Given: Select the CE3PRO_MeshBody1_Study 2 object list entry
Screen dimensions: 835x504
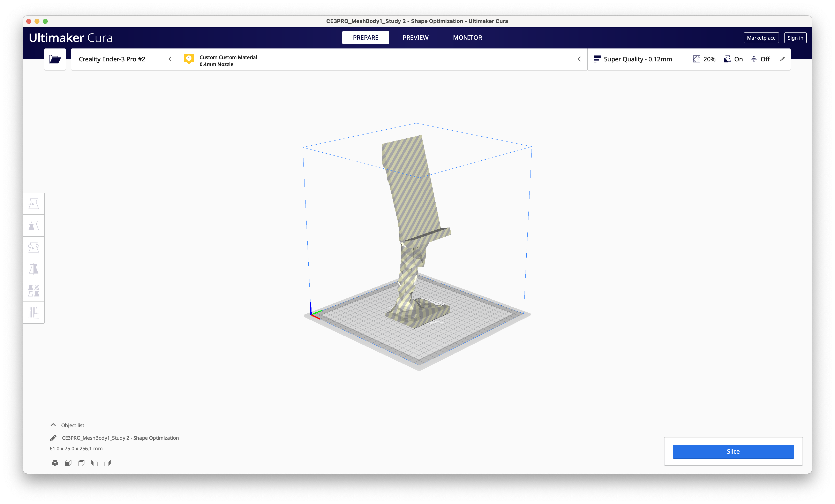Looking at the screenshot, I should pyautogui.click(x=120, y=438).
